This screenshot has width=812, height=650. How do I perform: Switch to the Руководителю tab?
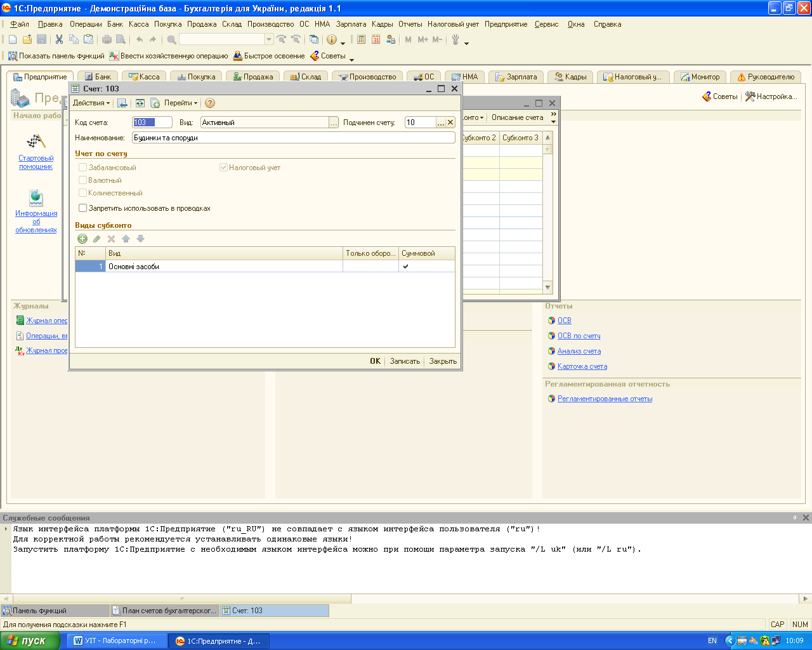click(766, 77)
